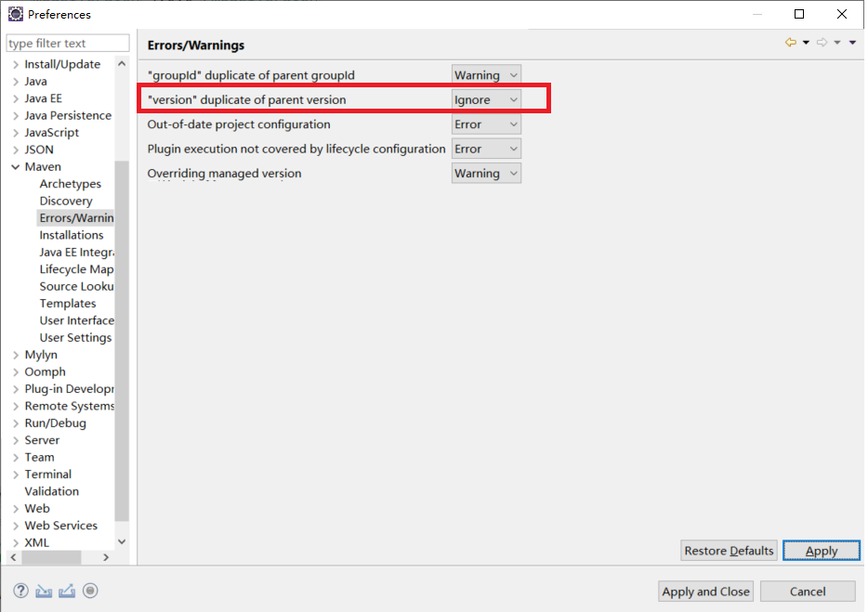Viewport: 868px width, 612px height.
Task: Expand the Run/Debug tree node
Action: click(15, 423)
